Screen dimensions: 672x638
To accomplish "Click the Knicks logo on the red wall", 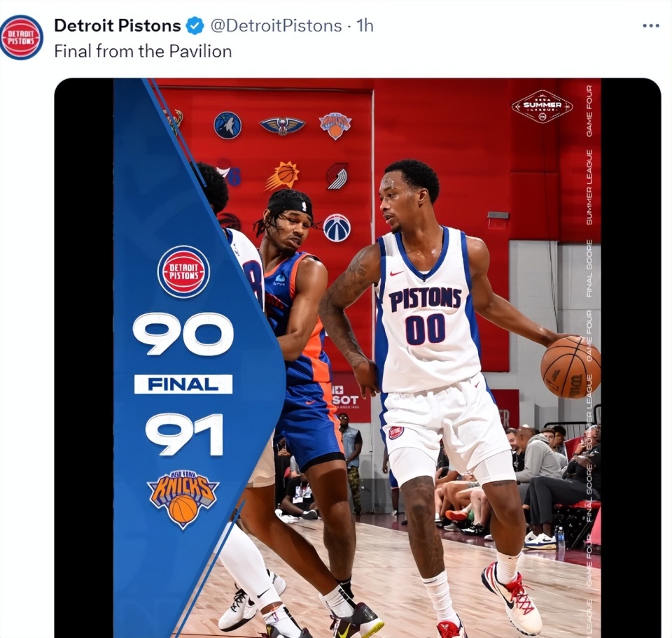I will 335,125.
